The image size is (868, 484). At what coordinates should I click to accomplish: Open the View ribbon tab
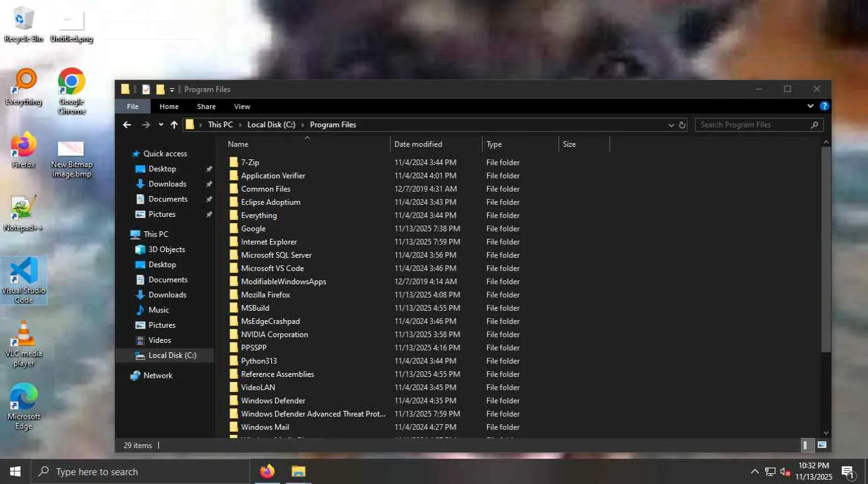click(242, 107)
